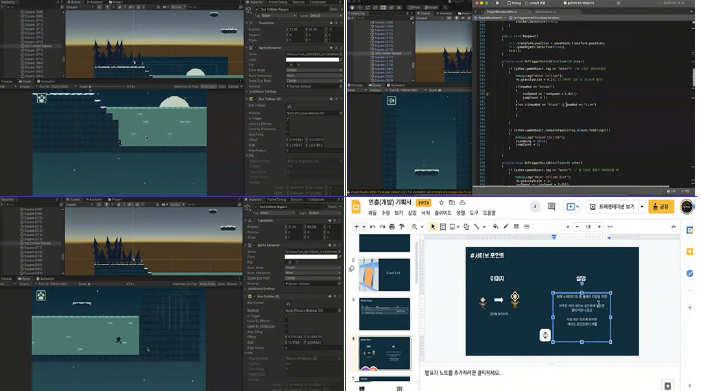Toggle Is Trigger checkbox in the top-left Inspector

[x=287, y=118]
